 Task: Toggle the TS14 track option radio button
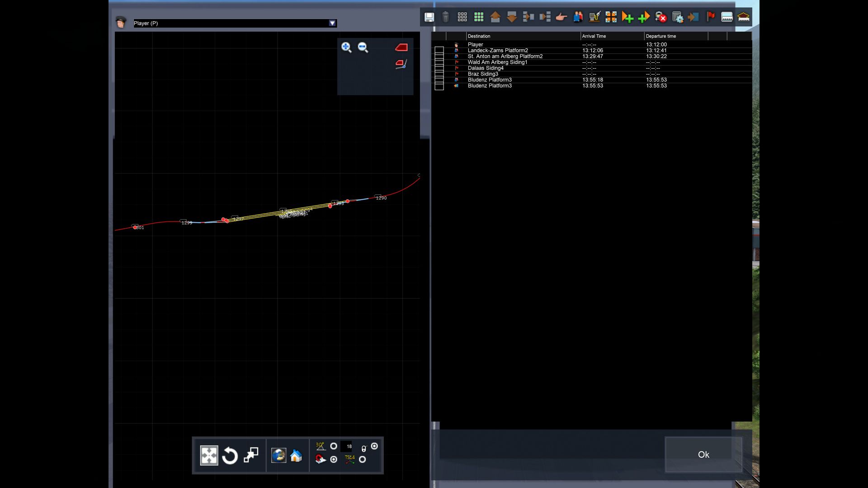[362, 460]
